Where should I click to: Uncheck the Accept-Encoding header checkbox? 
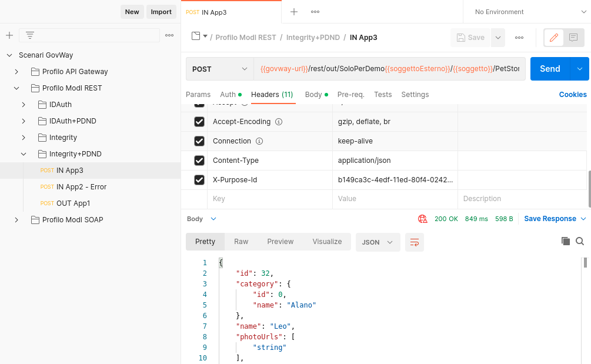pyautogui.click(x=199, y=122)
